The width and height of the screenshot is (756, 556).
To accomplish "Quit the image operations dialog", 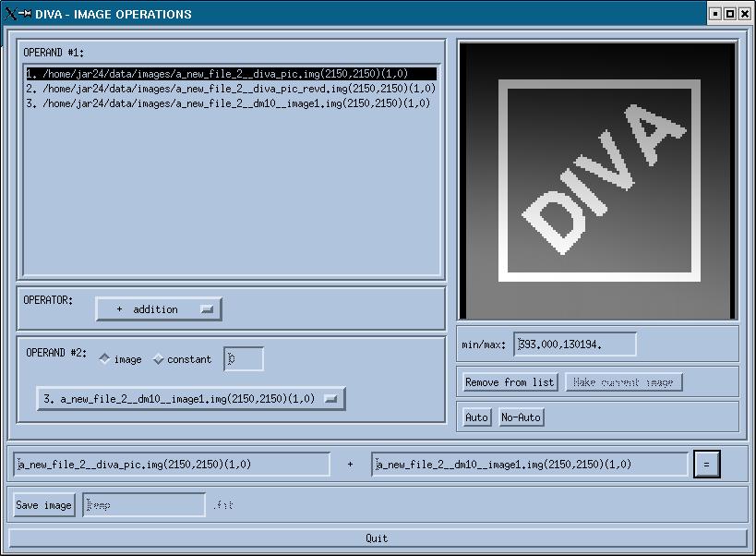I will (377, 538).
